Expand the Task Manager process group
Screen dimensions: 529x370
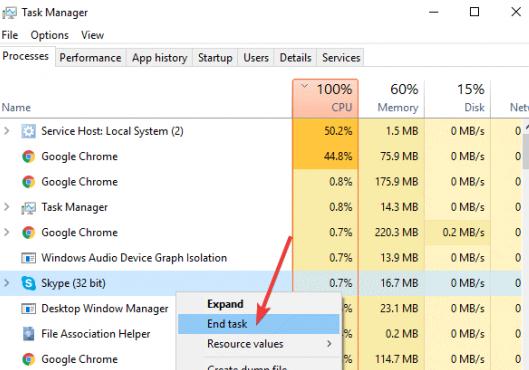coord(6,207)
